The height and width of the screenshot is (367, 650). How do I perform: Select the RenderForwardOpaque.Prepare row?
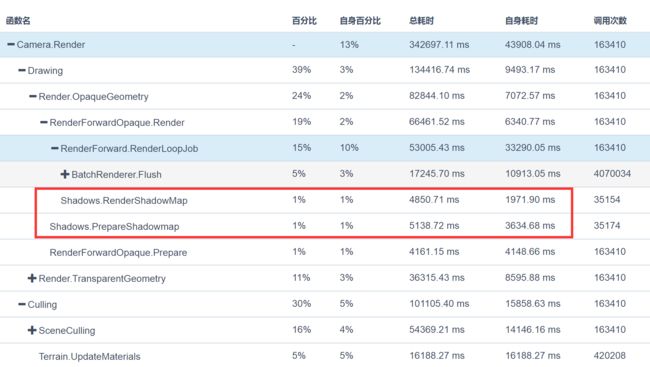click(x=325, y=252)
